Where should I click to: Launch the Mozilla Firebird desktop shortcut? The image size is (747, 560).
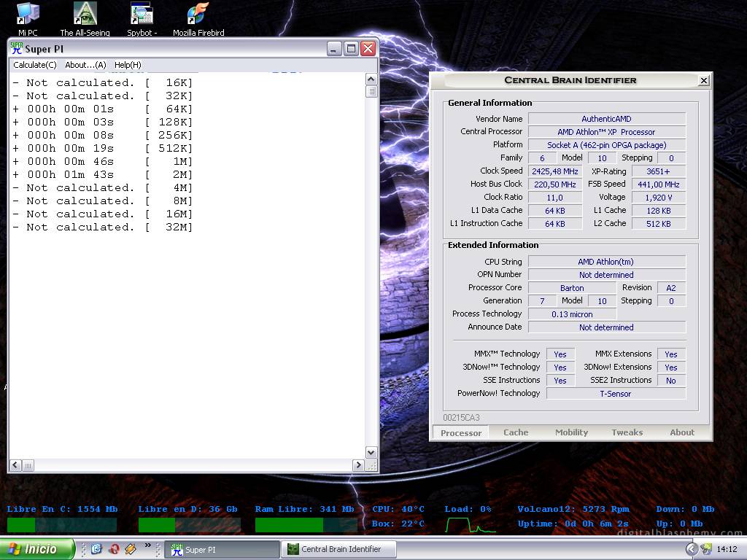pos(198,15)
